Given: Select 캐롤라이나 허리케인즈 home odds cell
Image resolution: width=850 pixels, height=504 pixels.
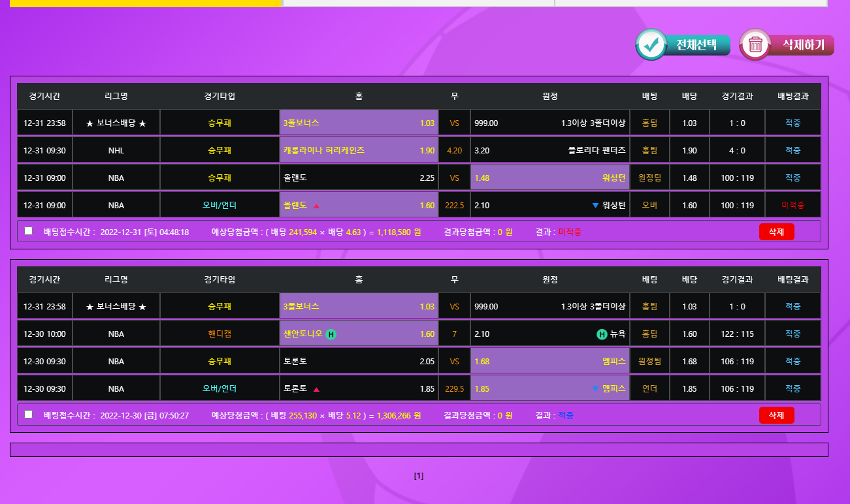Looking at the screenshot, I should point(359,150).
